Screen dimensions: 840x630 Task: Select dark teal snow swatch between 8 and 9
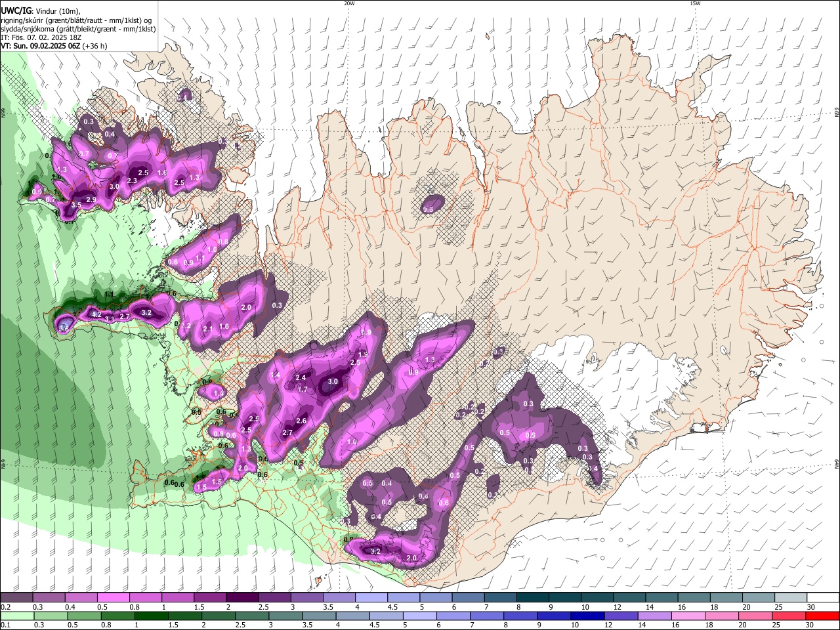coord(533,597)
